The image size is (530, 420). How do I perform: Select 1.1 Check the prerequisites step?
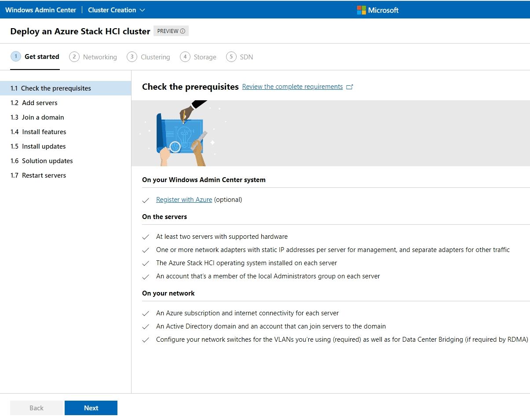click(x=66, y=88)
